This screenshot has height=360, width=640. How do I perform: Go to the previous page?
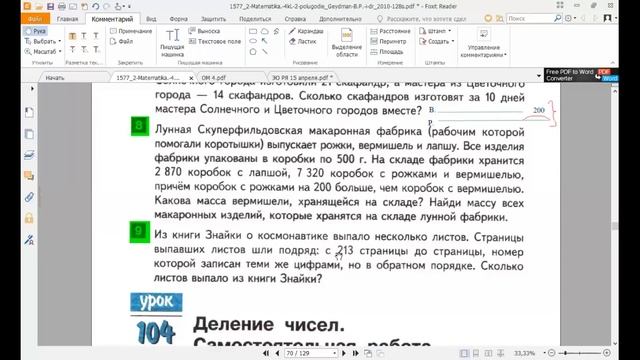pos(277,353)
